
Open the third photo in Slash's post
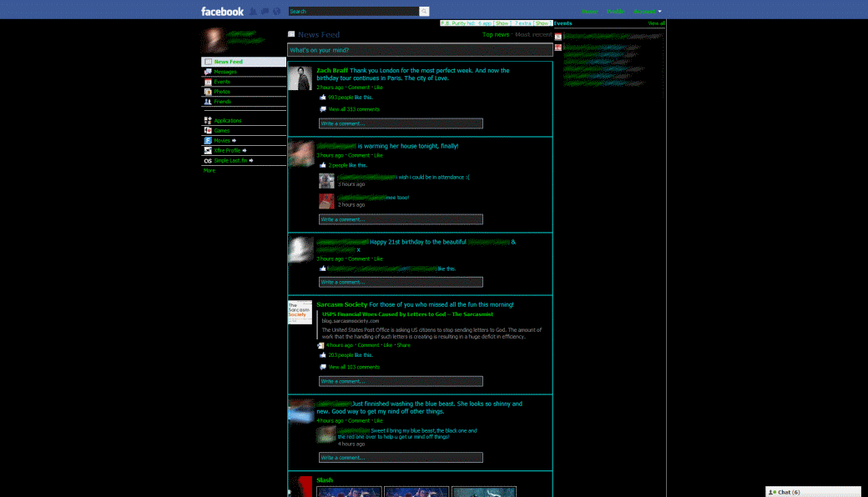click(484, 491)
